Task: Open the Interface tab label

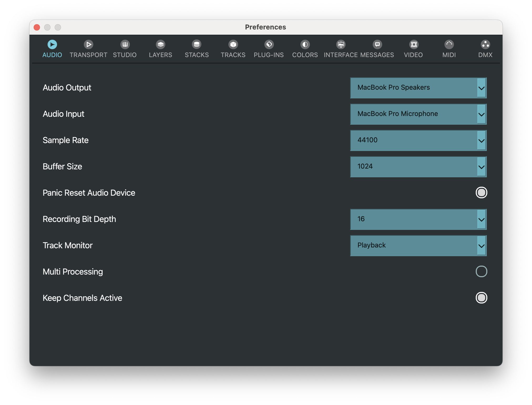Action: point(341,55)
